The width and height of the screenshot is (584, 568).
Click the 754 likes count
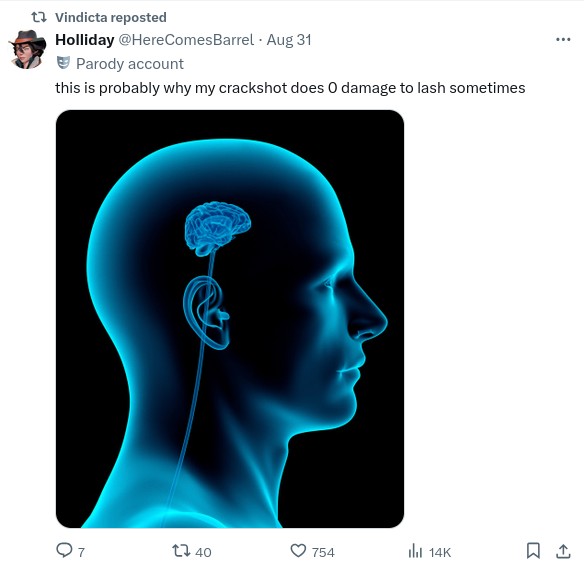pos(323,552)
